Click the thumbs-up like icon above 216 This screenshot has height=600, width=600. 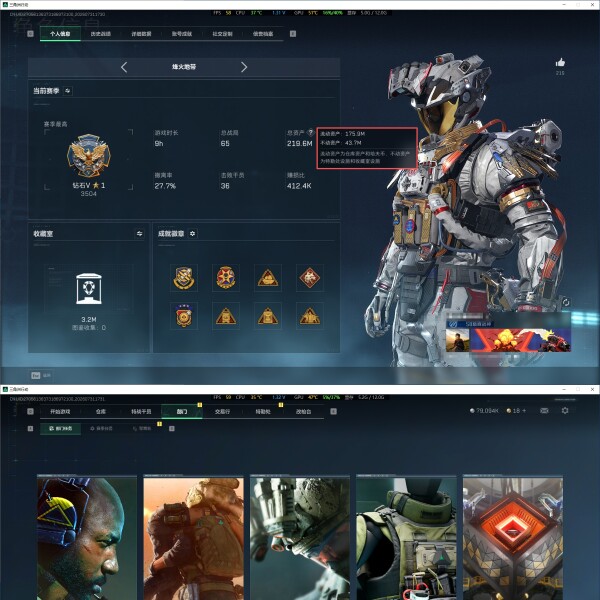click(560, 62)
